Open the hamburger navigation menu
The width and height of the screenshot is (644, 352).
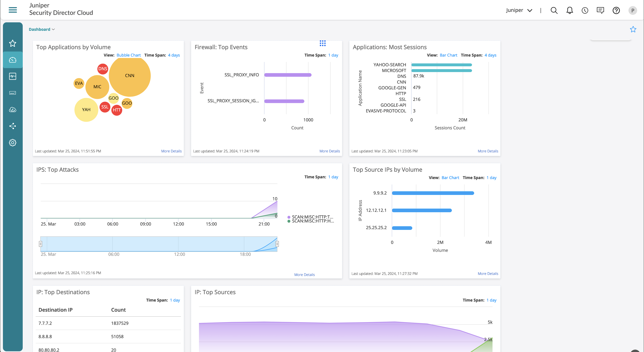pyautogui.click(x=13, y=10)
